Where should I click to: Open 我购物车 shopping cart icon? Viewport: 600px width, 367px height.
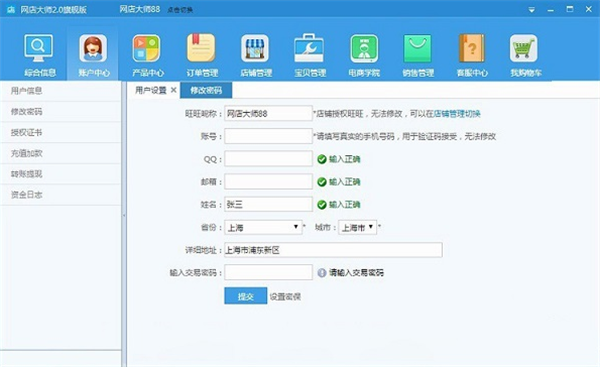click(x=524, y=48)
